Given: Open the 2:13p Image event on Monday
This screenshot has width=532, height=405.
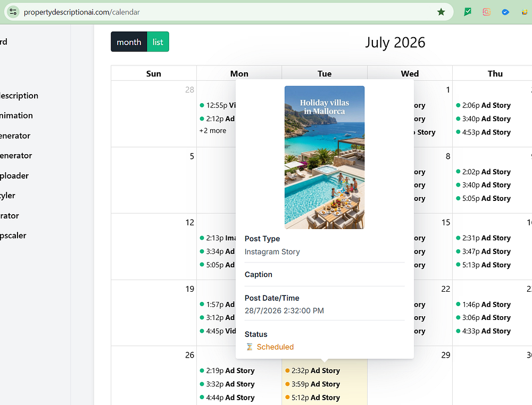Looking at the screenshot, I should coord(218,238).
